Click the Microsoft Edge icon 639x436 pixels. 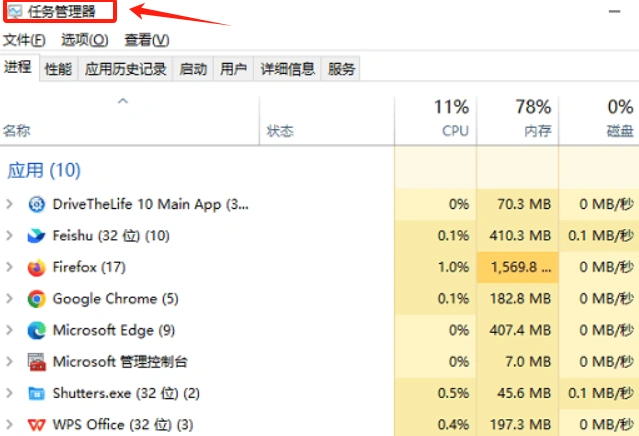coord(37,330)
